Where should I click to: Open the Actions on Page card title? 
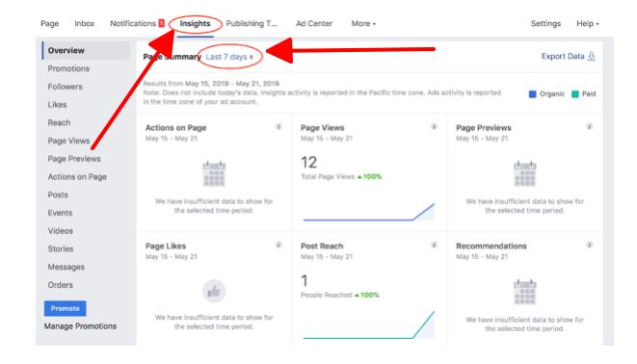point(176,128)
